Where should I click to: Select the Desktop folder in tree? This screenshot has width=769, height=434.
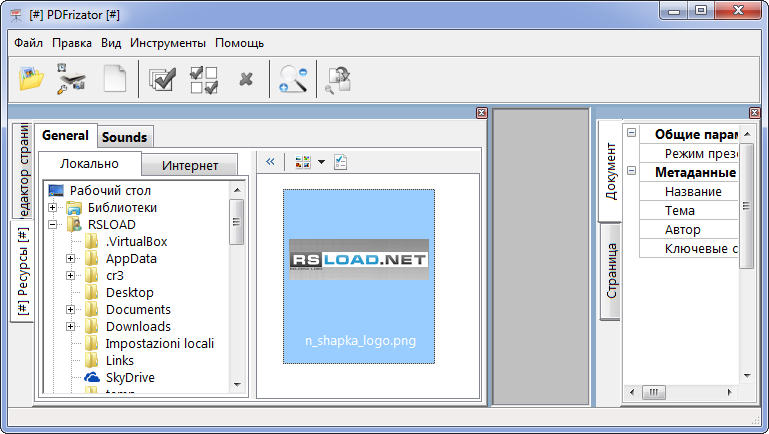coord(129,292)
